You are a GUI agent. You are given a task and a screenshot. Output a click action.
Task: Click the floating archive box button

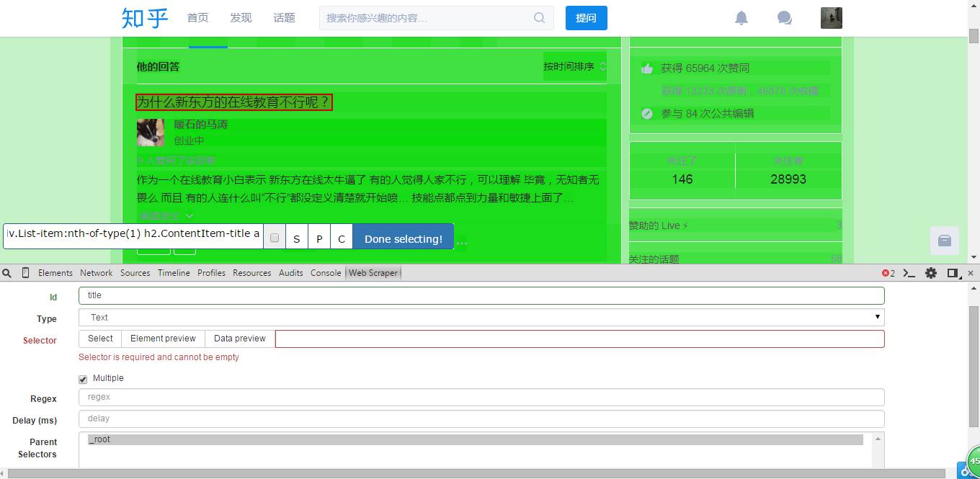pos(945,241)
